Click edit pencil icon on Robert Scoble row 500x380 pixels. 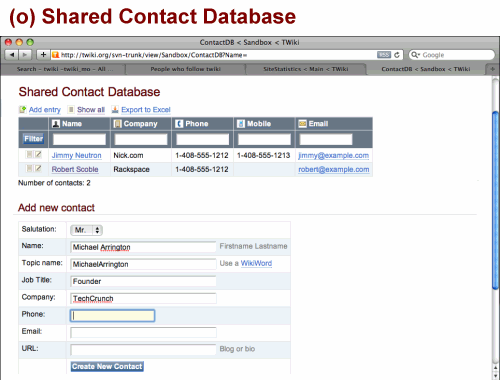point(38,168)
